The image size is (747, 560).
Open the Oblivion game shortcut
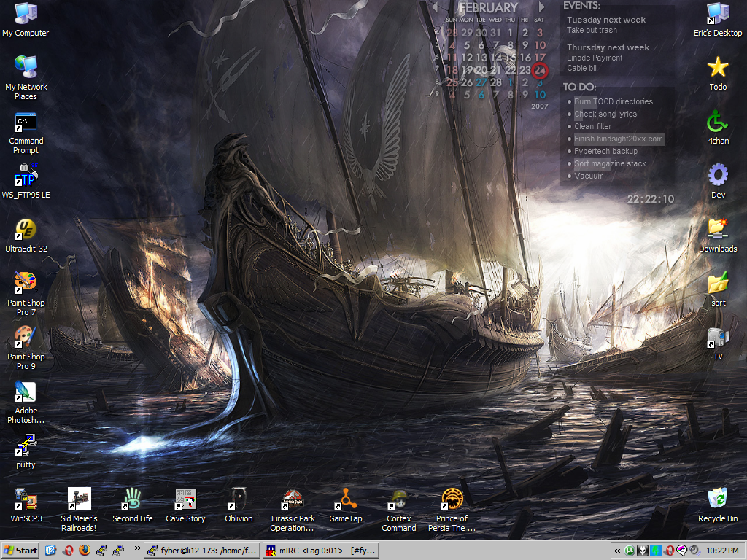239,505
